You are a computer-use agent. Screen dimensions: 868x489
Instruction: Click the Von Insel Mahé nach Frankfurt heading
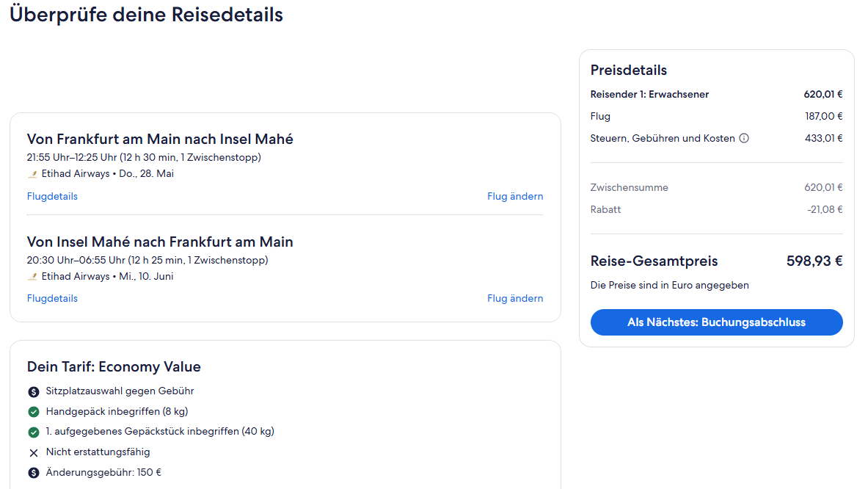(160, 242)
